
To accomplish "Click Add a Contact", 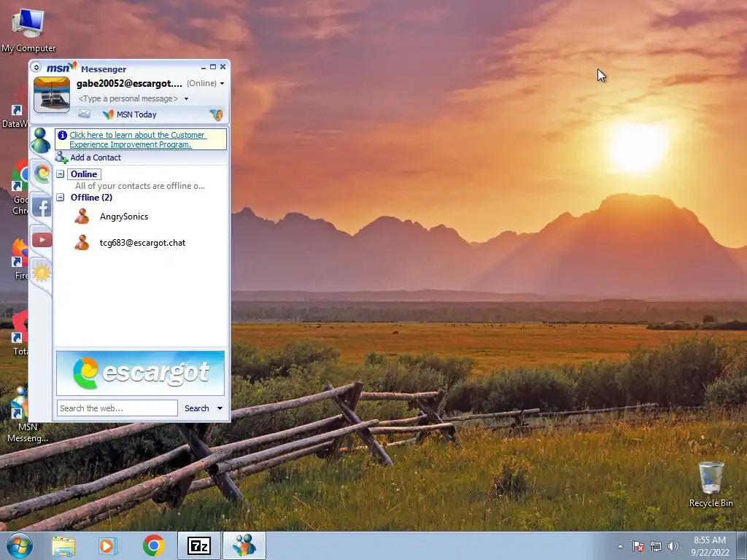I will coord(96,157).
